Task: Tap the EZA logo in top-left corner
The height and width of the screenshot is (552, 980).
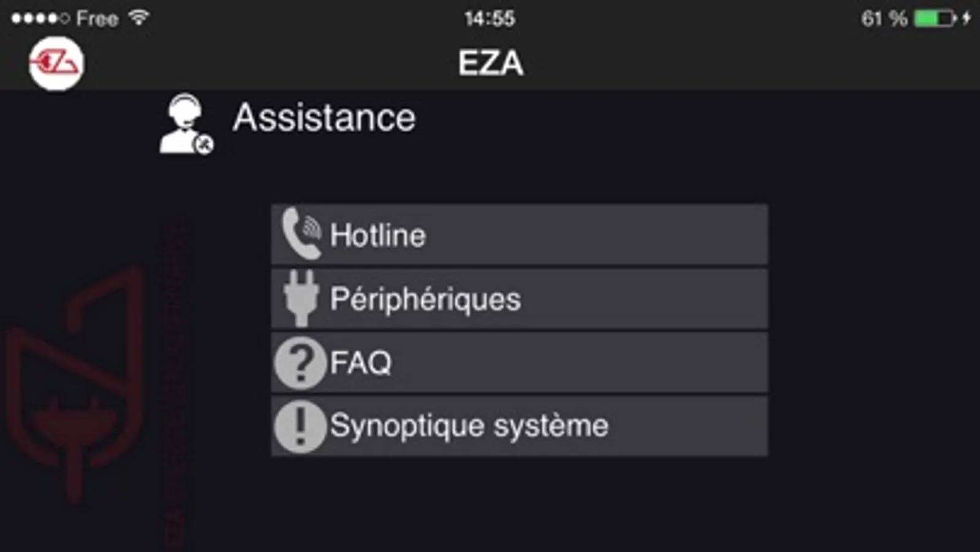Action: [56, 63]
